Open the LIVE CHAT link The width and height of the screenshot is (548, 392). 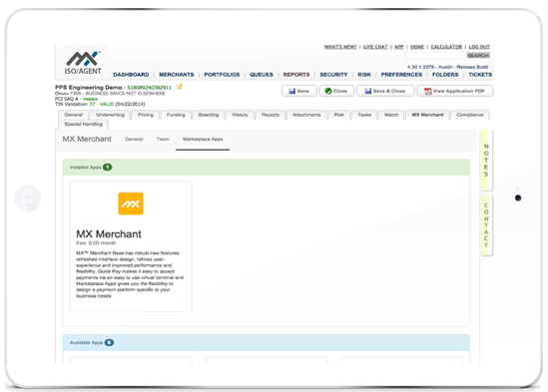375,47
